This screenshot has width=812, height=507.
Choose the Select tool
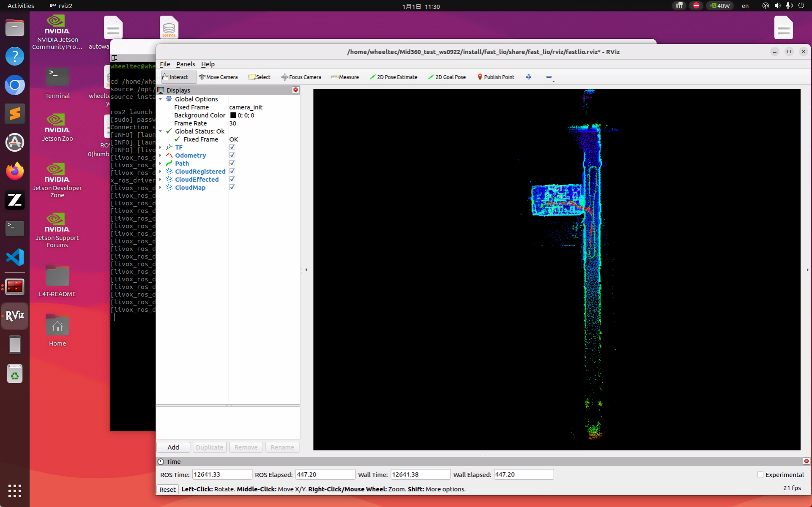pyautogui.click(x=260, y=77)
